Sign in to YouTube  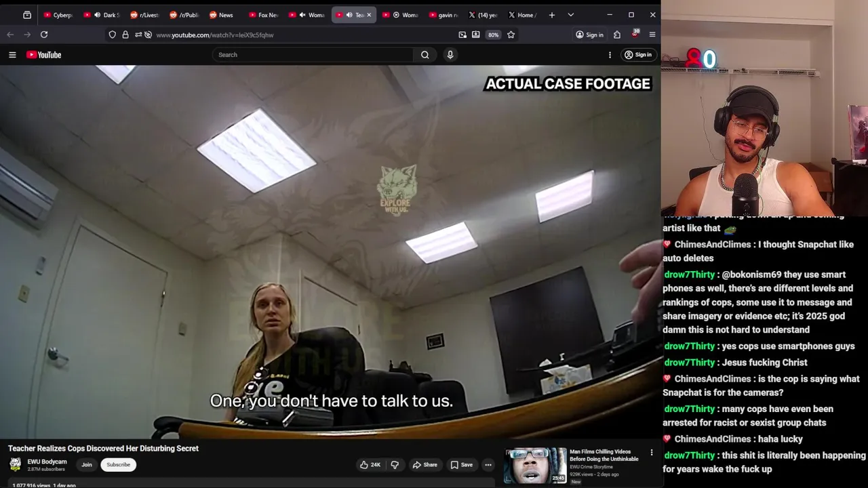(638, 55)
